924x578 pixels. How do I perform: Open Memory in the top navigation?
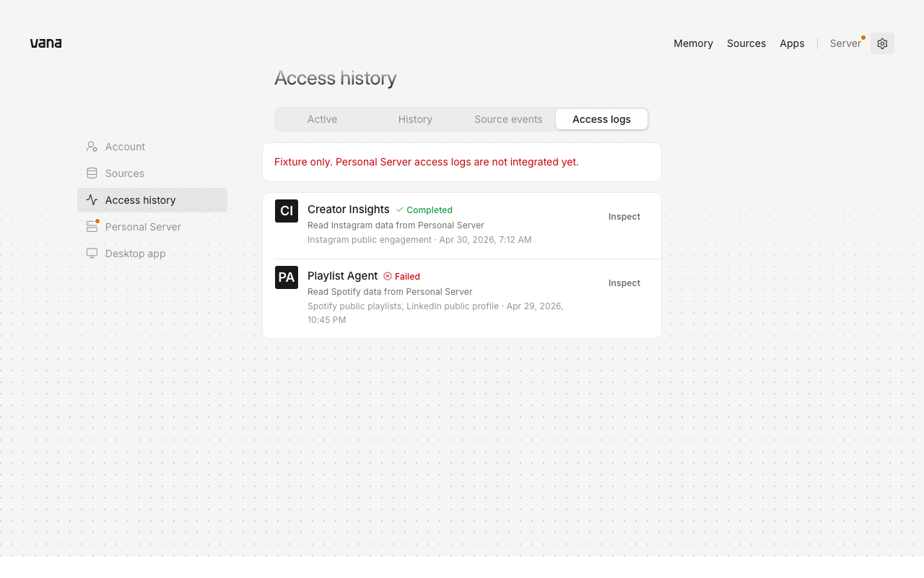(x=693, y=43)
